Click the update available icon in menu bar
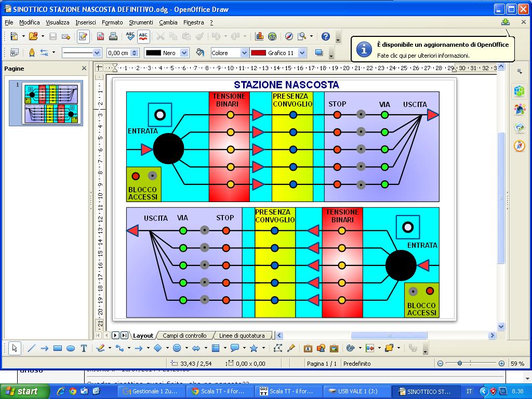Image resolution: width=532 pixels, height=399 pixels. 505,22
